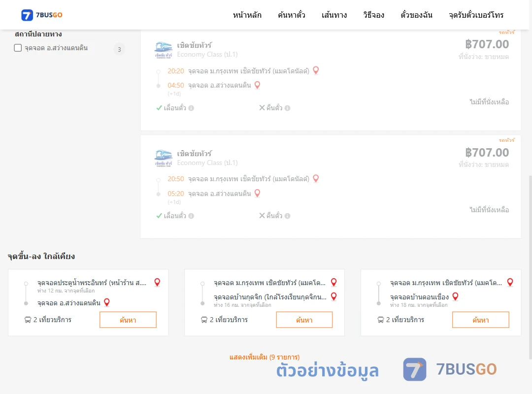
Task: Click the เชิดชัยทัวร์ bus operator logo in second trip
Action: (163, 158)
